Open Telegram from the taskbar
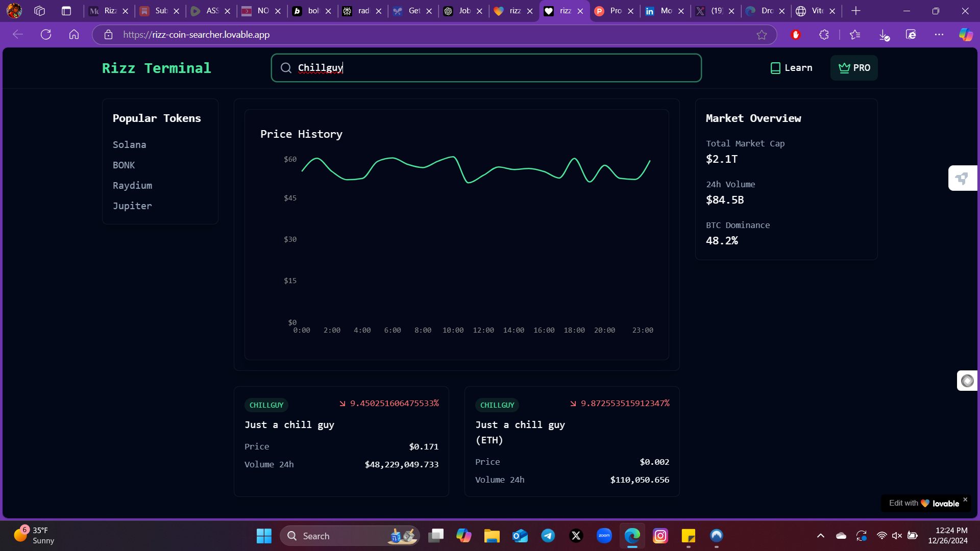Viewport: 980px width, 551px height. pos(548,536)
